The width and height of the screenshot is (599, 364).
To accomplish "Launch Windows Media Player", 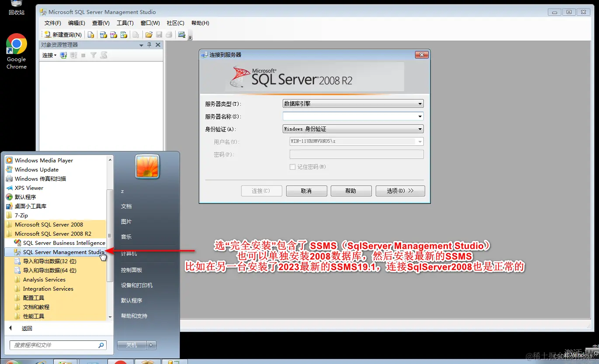I will (x=55, y=161).
